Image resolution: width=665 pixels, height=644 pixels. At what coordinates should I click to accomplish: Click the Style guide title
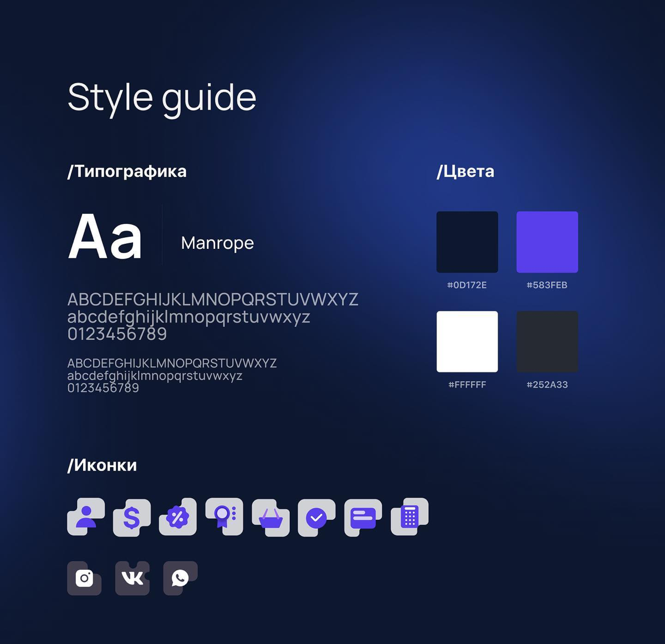coord(162,98)
